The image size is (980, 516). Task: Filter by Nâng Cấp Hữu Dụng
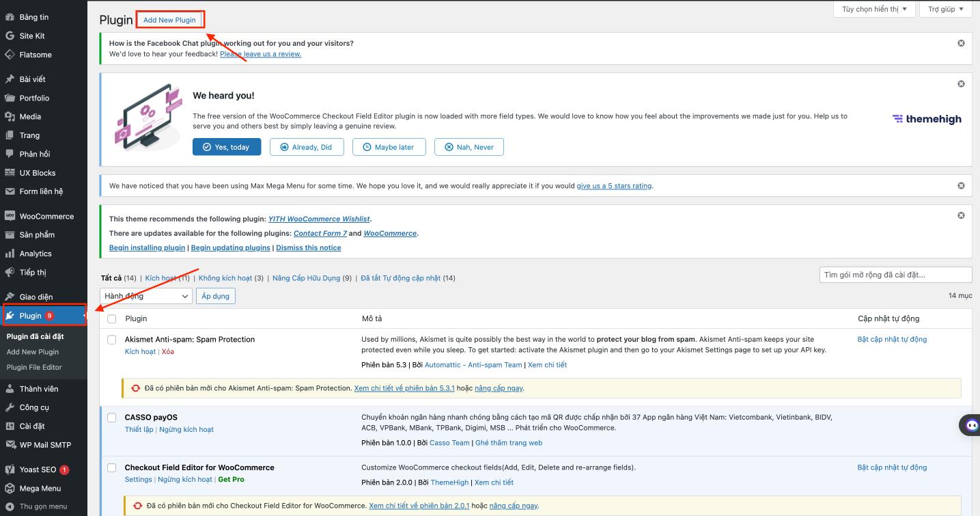pyautogui.click(x=307, y=278)
